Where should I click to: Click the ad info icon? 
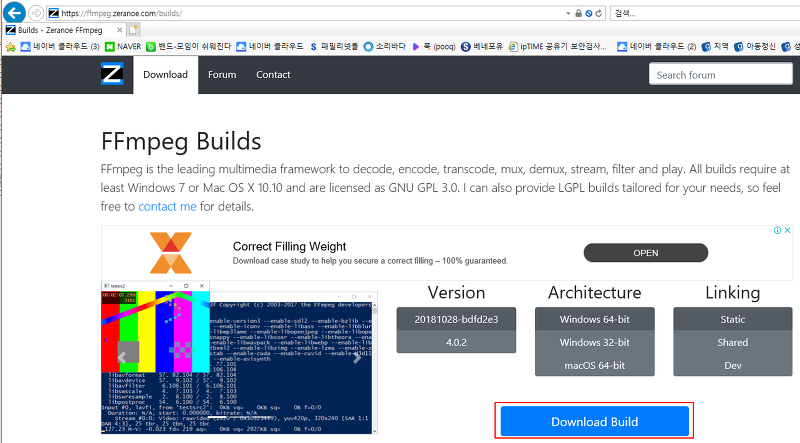pos(778,230)
